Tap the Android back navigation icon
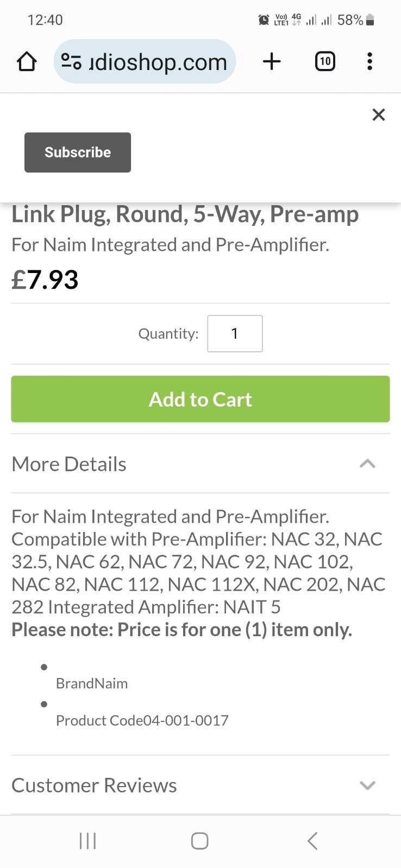Image resolution: width=401 pixels, height=868 pixels. [x=312, y=841]
